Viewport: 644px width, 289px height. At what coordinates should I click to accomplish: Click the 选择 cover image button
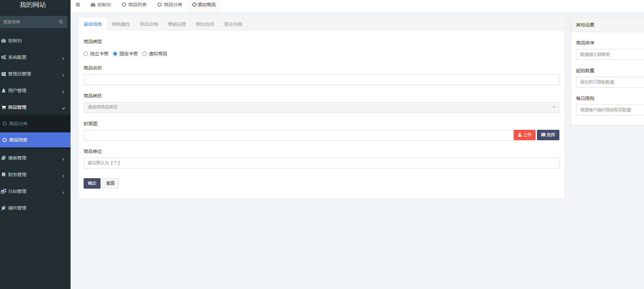click(x=548, y=135)
